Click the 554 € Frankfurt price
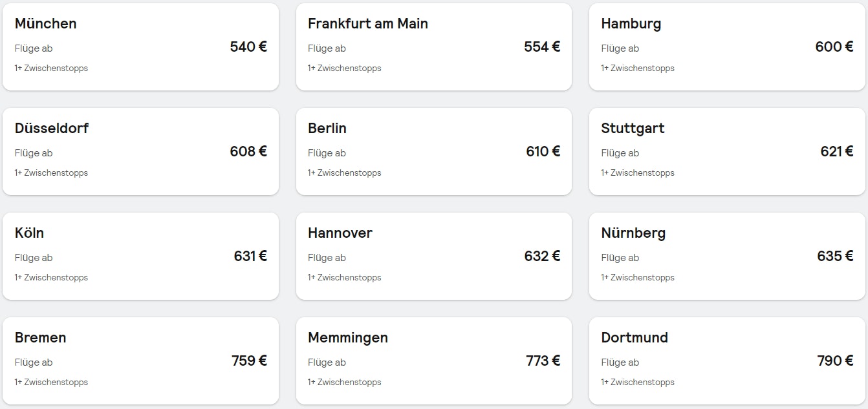This screenshot has width=868, height=409. 541,47
